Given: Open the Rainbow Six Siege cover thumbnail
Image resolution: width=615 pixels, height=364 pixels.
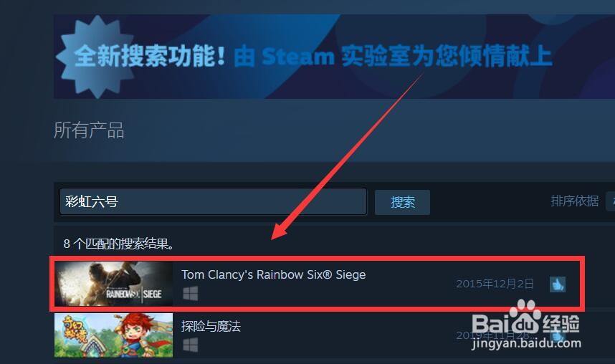Looking at the screenshot, I should point(114,284).
